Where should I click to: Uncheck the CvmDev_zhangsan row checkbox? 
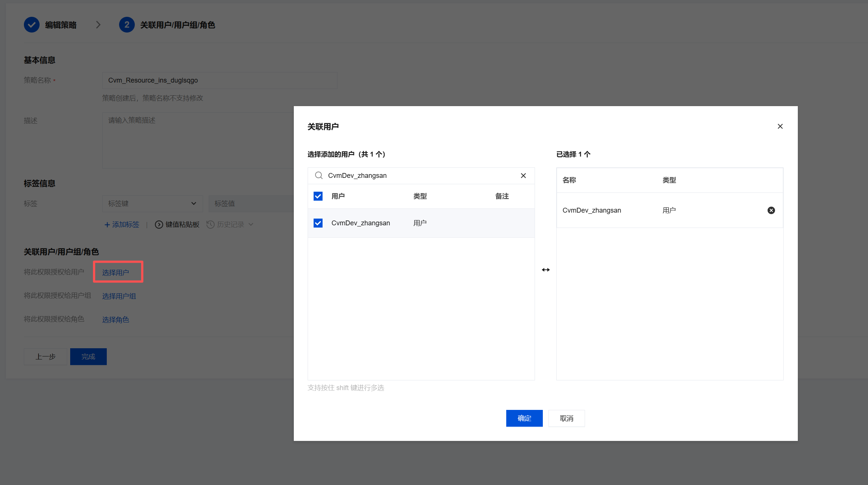[318, 223]
